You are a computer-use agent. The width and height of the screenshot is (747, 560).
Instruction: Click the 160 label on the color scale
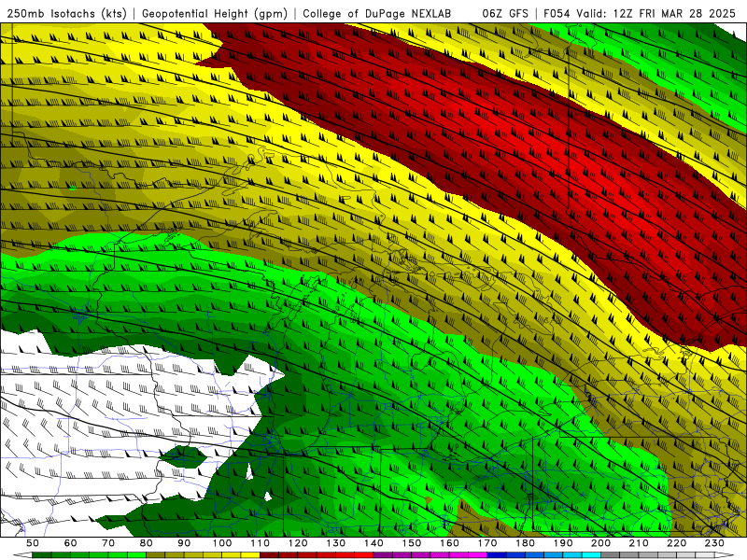[x=449, y=543]
